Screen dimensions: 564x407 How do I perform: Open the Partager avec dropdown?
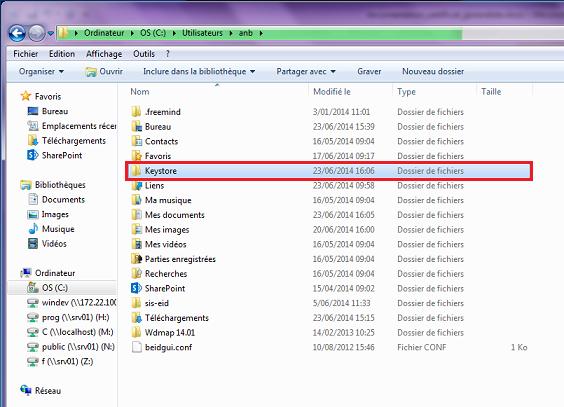tap(306, 72)
